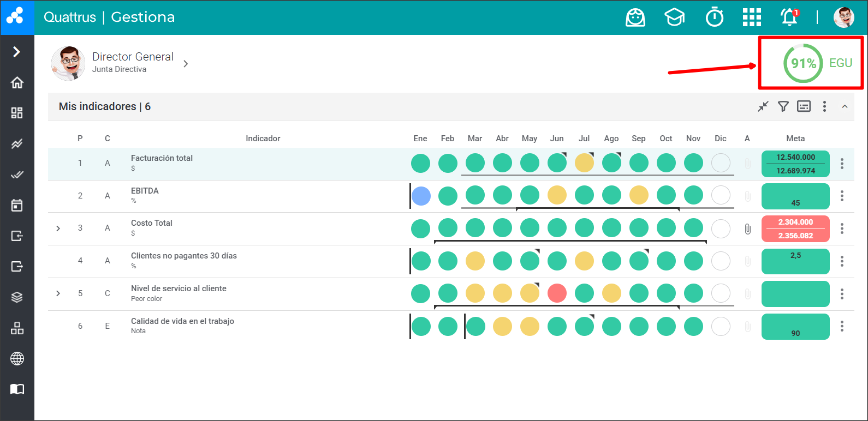
Task: Expand the Costo Total indicator row
Action: pyautogui.click(x=58, y=228)
